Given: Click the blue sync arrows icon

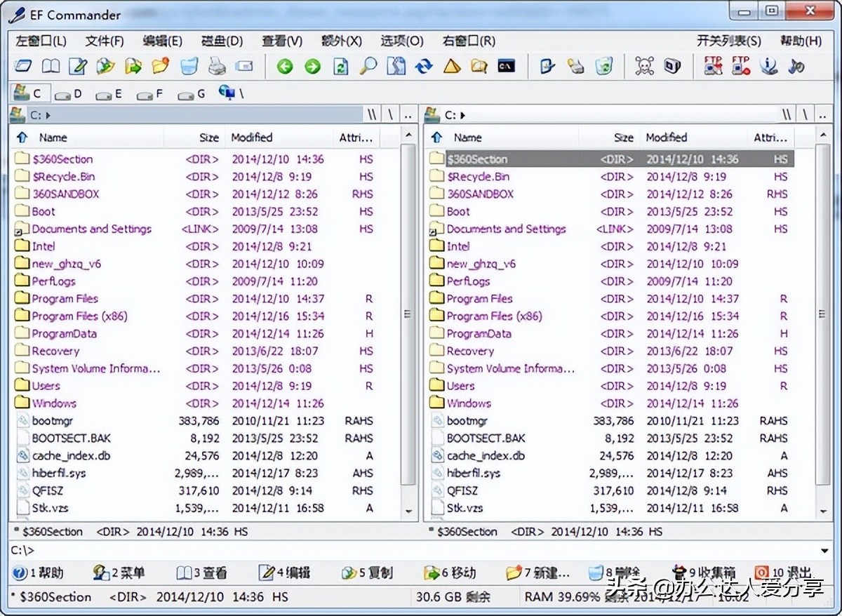Looking at the screenshot, I should pos(424,67).
